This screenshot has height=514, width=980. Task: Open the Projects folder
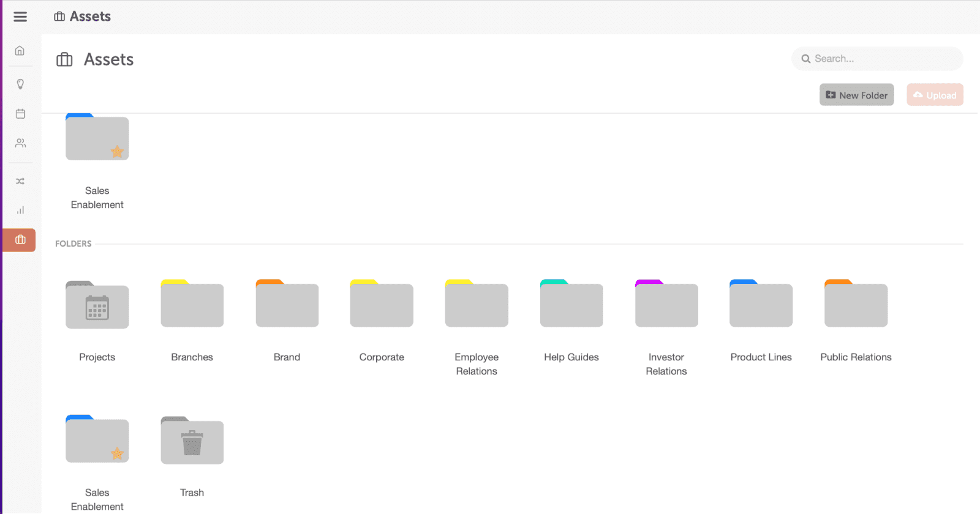97,305
